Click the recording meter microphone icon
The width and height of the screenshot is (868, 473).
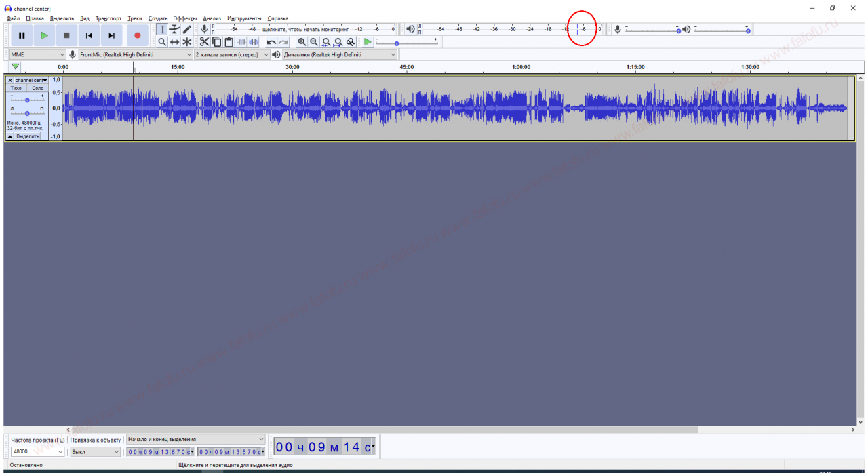point(204,29)
